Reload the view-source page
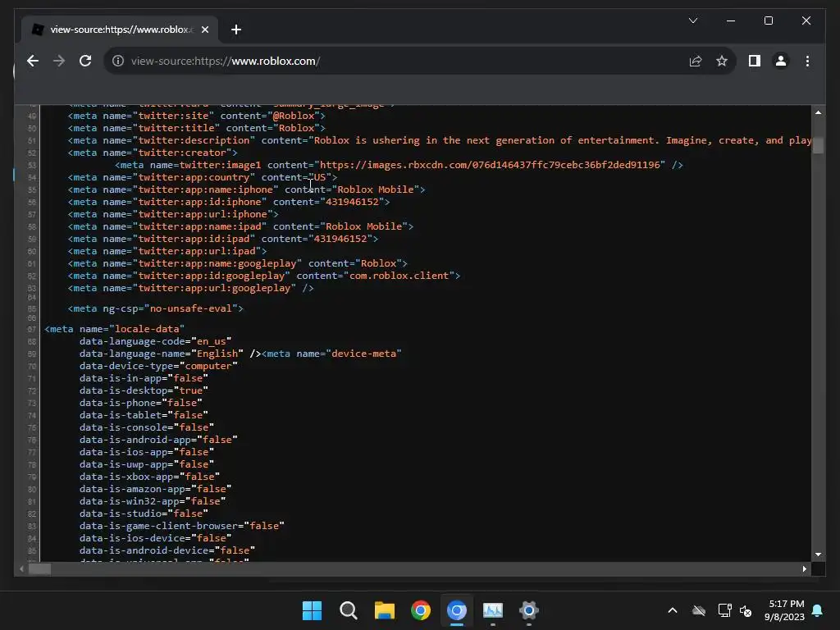Viewport: 840px width, 630px height. tap(85, 61)
